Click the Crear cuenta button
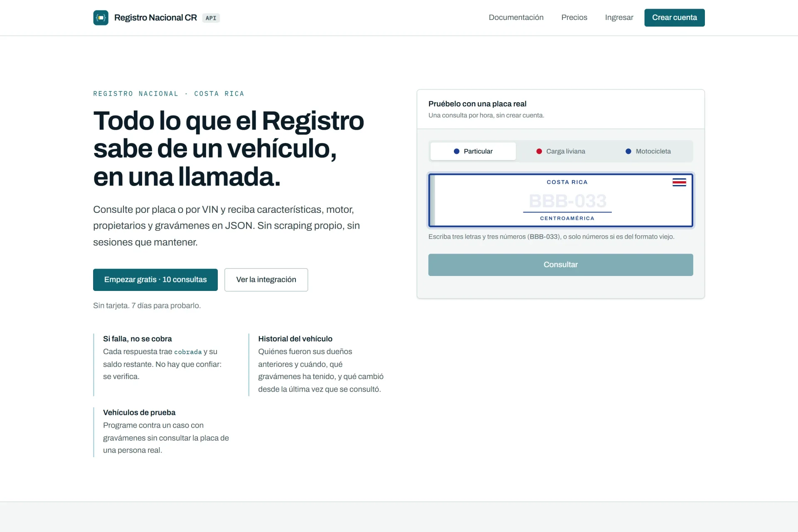798x532 pixels. tap(674, 17)
